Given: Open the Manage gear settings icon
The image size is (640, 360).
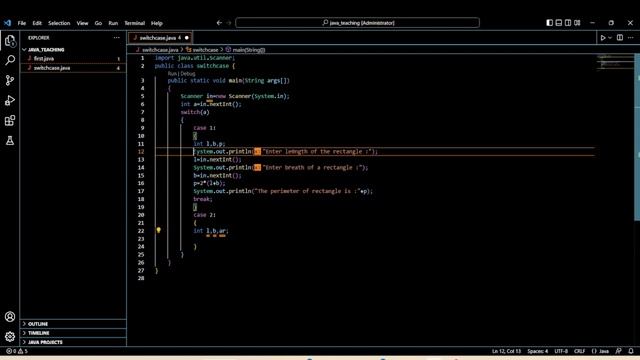Looking at the screenshot, I should [10, 336].
